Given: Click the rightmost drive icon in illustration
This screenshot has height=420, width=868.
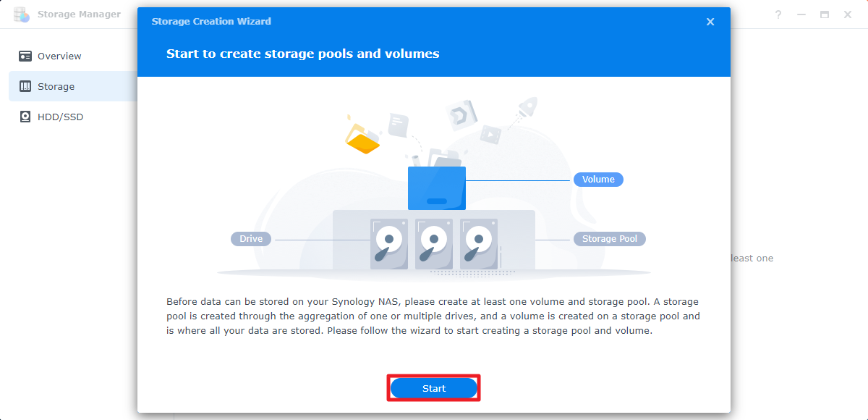Looking at the screenshot, I should click(479, 244).
